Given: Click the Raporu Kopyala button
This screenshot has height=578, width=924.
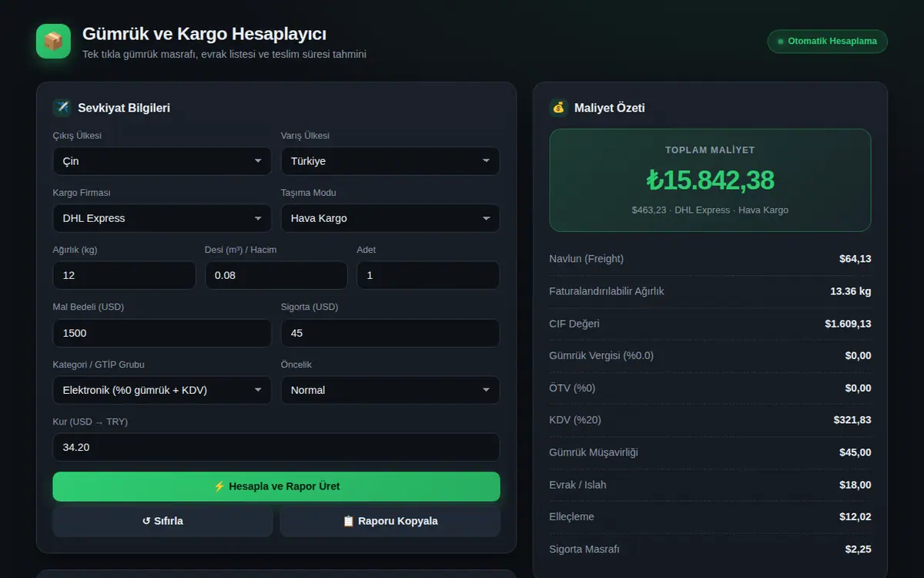Looking at the screenshot, I should [390, 521].
